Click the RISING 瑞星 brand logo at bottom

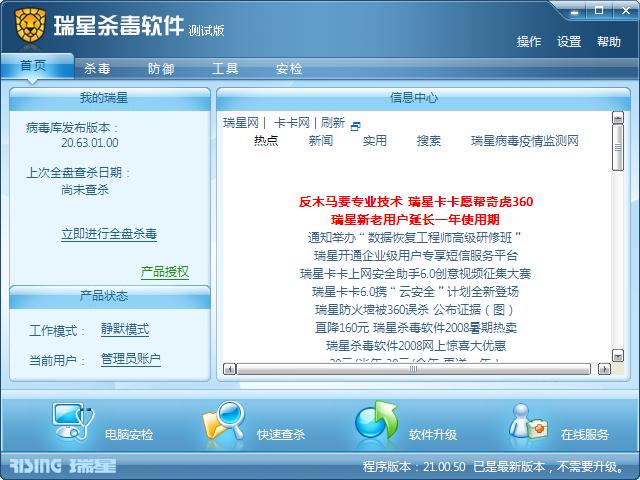coord(63,465)
